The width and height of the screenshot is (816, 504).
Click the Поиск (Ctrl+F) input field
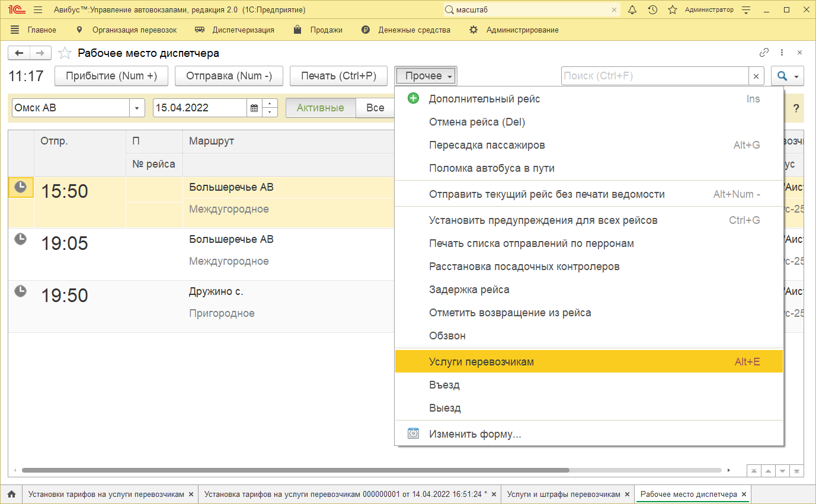point(654,76)
